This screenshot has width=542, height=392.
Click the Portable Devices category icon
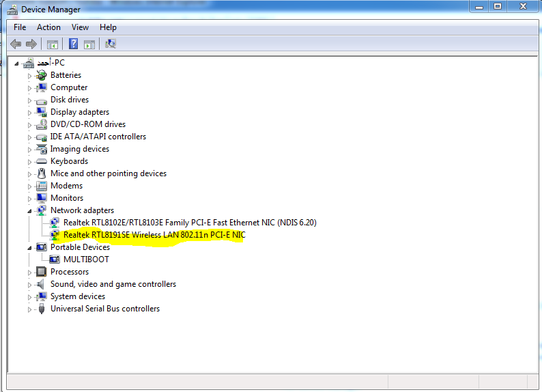coord(42,247)
